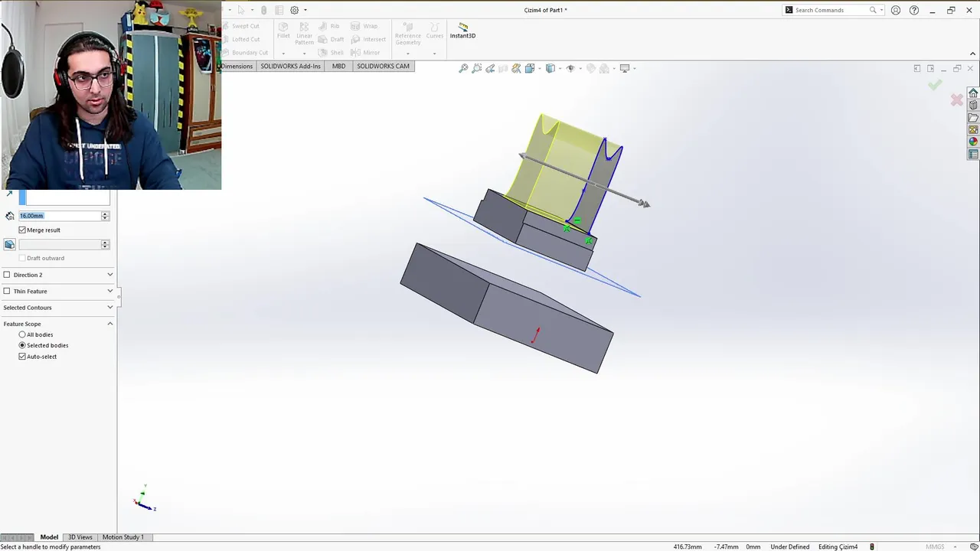This screenshot has width=980, height=551.
Task: Open the File Explorer folder task pane
Action: pos(973,117)
